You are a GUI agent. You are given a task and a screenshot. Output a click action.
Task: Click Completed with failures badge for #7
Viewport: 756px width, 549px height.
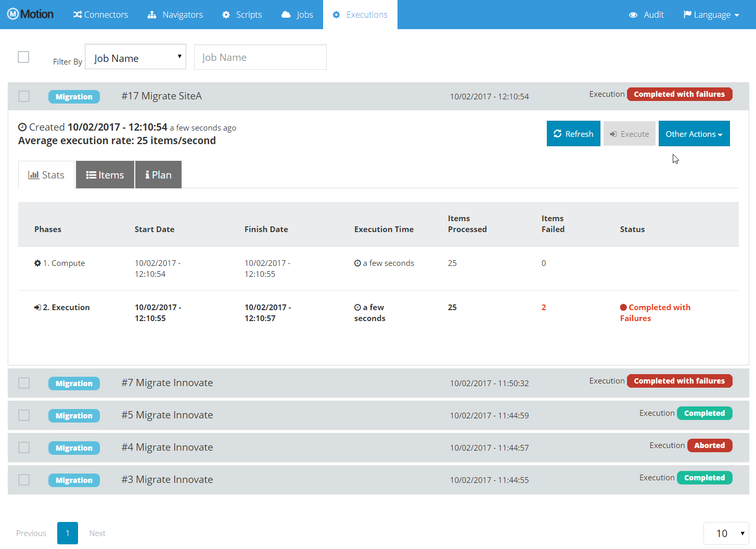click(680, 381)
